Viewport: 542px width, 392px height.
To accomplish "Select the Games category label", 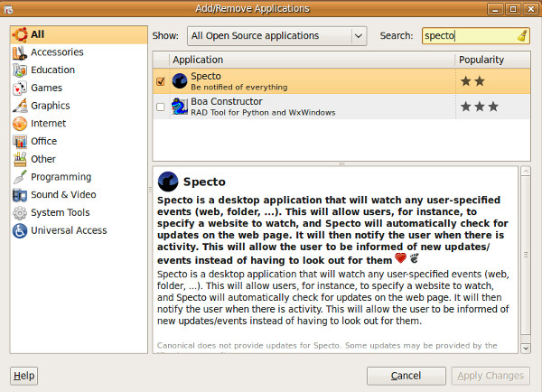I will [47, 88].
